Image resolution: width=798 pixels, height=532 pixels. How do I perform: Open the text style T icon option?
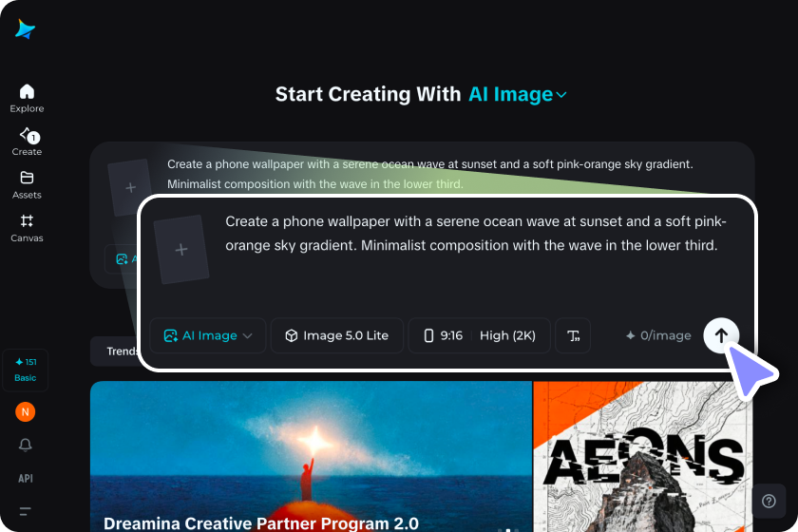coord(573,335)
